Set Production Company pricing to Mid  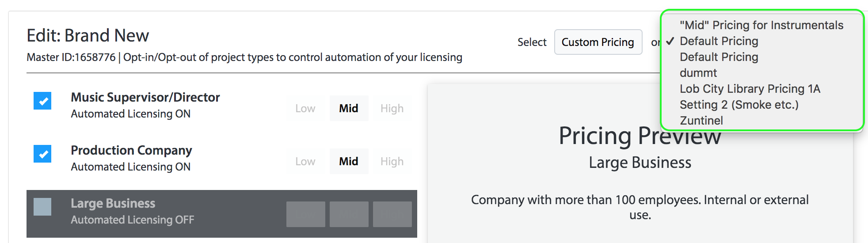click(x=349, y=161)
